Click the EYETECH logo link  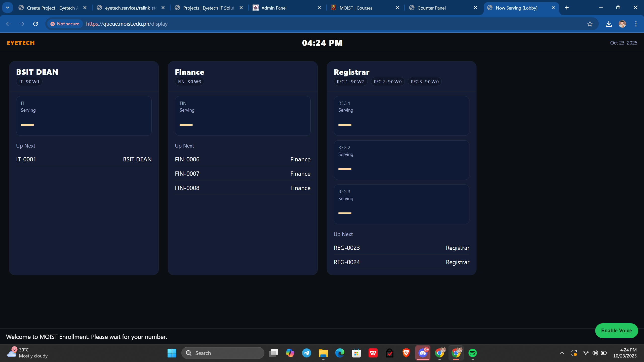coord(21,43)
